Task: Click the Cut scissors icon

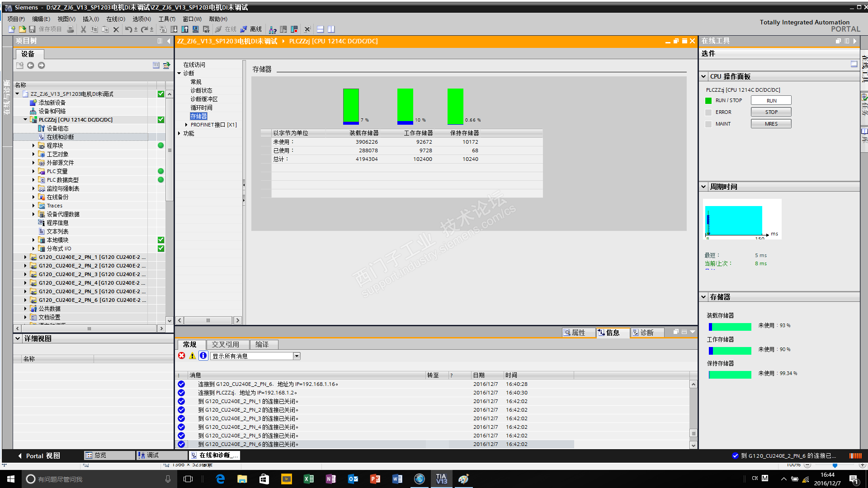Action: click(x=83, y=29)
